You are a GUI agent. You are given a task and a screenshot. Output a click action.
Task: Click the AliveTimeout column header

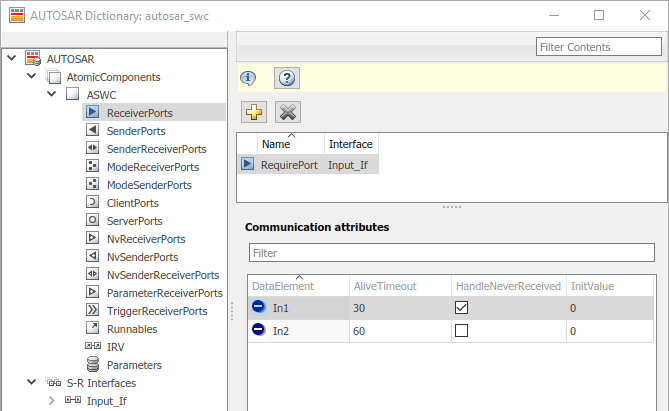click(401, 286)
